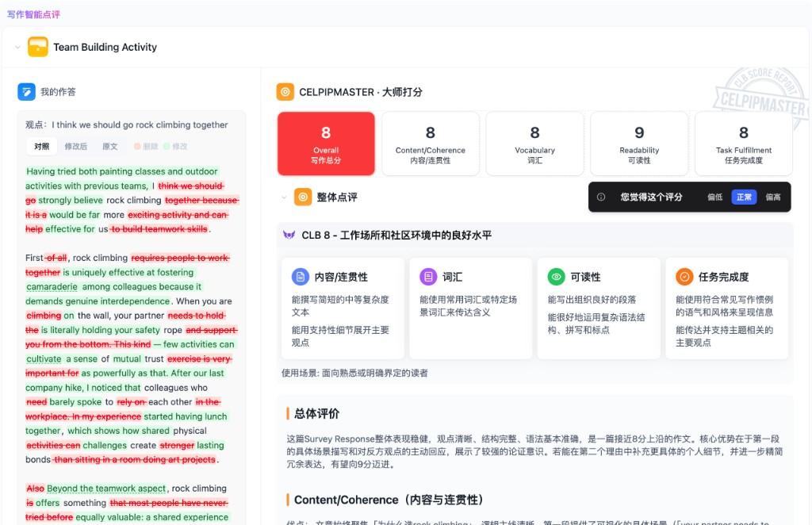Click the info icon in the rating feedback bar
This screenshot has width=812, height=525.
pyautogui.click(x=600, y=196)
